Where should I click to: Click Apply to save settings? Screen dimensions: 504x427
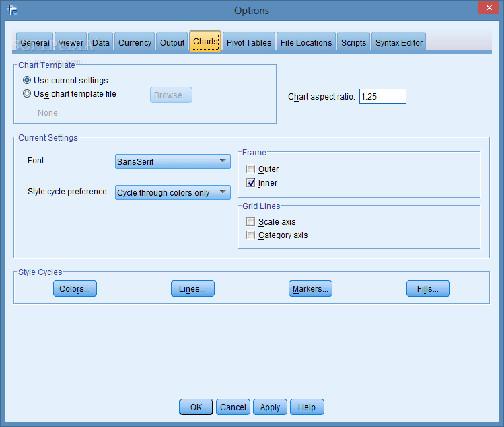[x=270, y=407]
